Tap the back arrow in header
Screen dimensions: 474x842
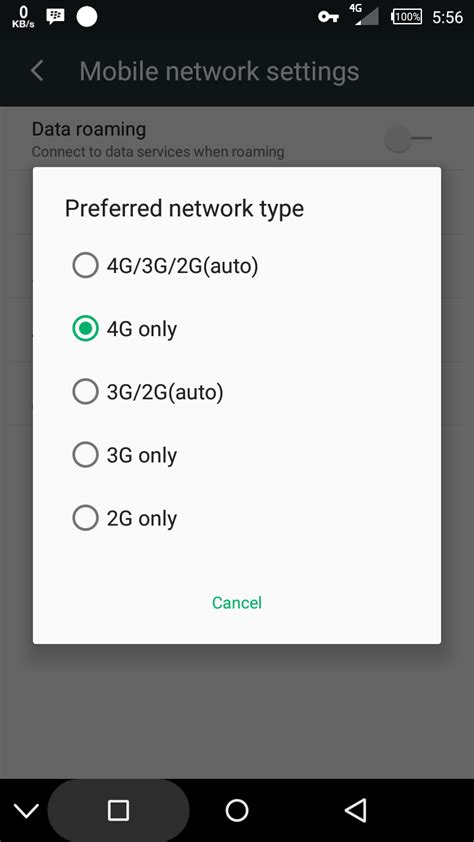37,71
